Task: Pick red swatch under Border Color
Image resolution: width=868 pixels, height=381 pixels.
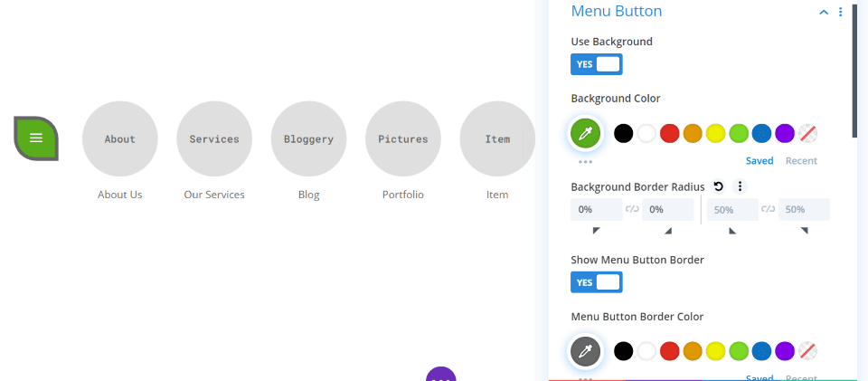Action: coord(670,351)
